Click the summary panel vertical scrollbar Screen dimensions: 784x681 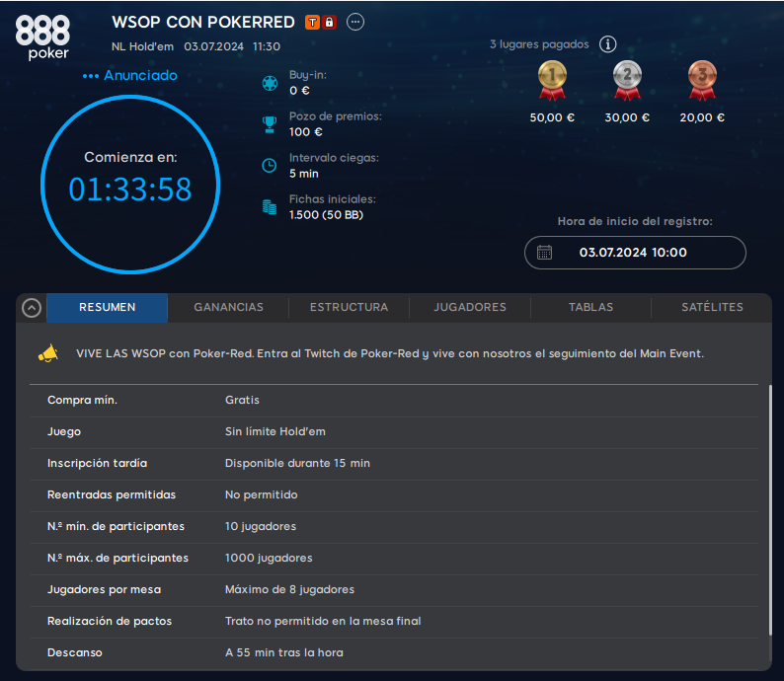click(x=770, y=509)
